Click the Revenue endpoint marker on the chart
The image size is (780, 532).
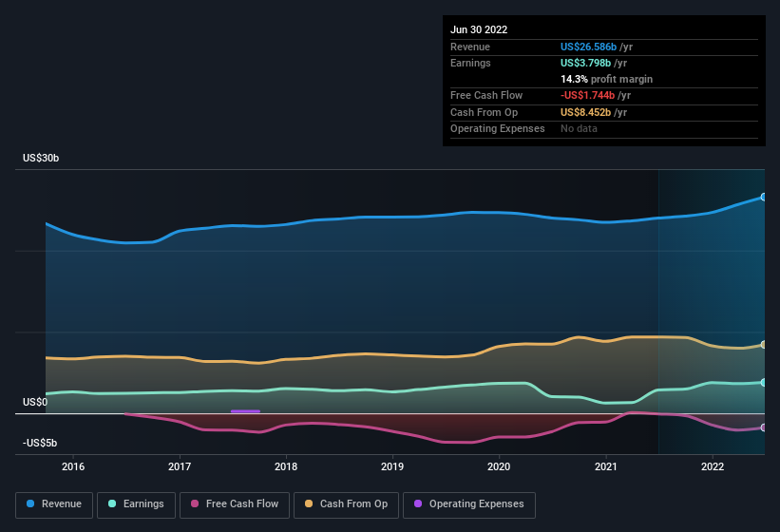(x=764, y=197)
